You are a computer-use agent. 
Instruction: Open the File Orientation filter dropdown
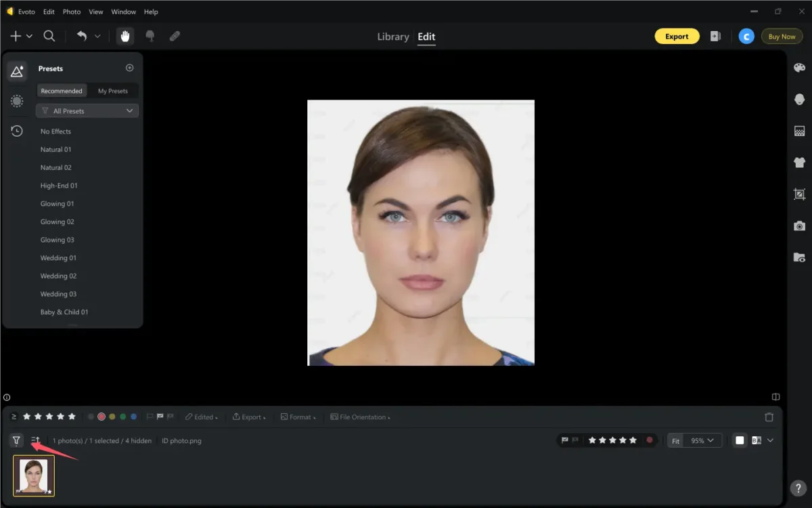pyautogui.click(x=360, y=417)
